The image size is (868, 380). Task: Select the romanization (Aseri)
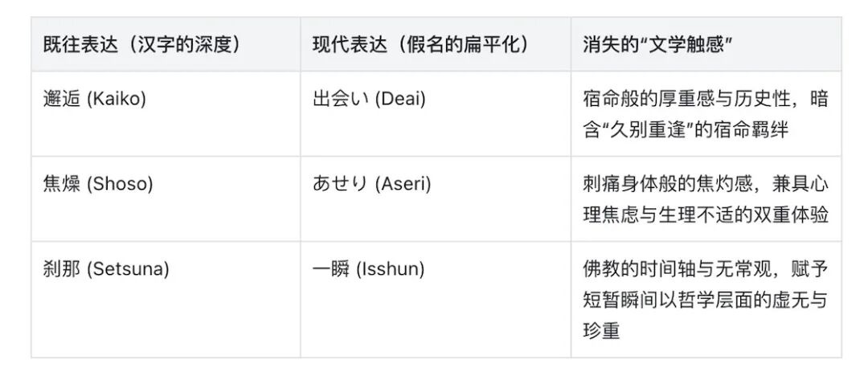(403, 183)
